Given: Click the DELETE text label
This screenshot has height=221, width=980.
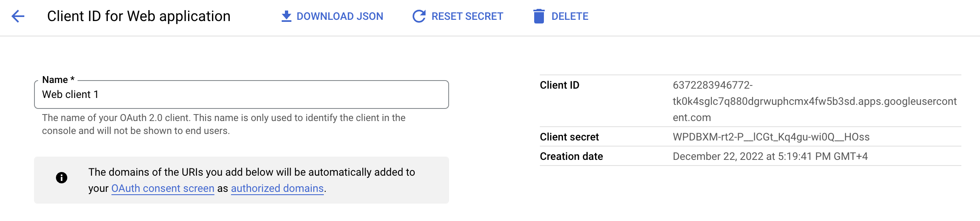Looking at the screenshot, I should pyautogui.click(x=570, y=16).
